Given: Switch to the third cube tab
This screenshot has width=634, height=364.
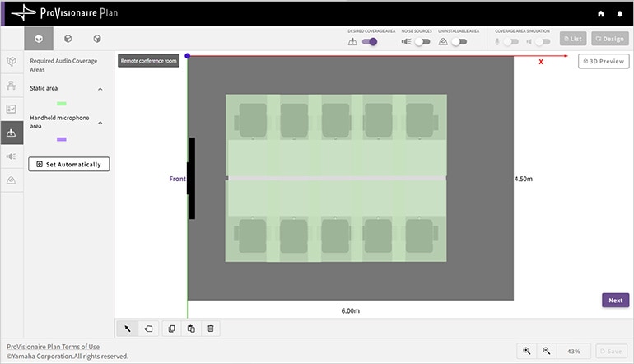Looking at the screenshot, I should pos(97,39).
